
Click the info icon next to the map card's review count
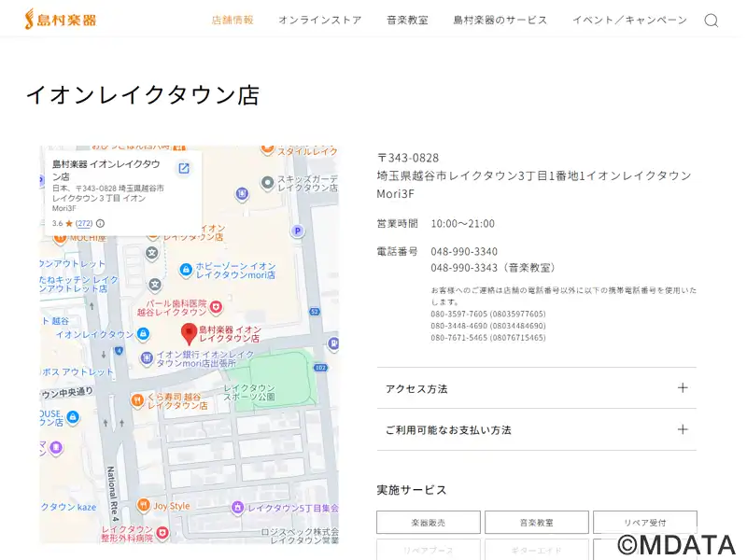pyautogui.click(x=100, y=223)
